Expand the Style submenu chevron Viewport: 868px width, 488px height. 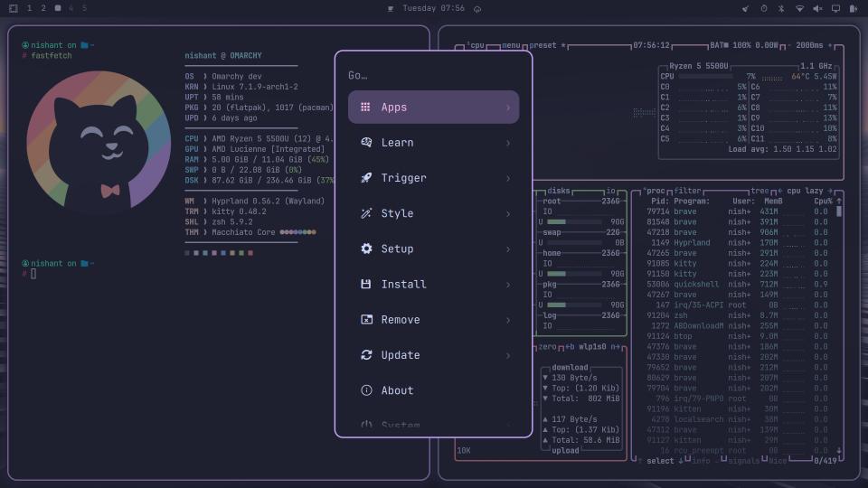tap(507, 213)
